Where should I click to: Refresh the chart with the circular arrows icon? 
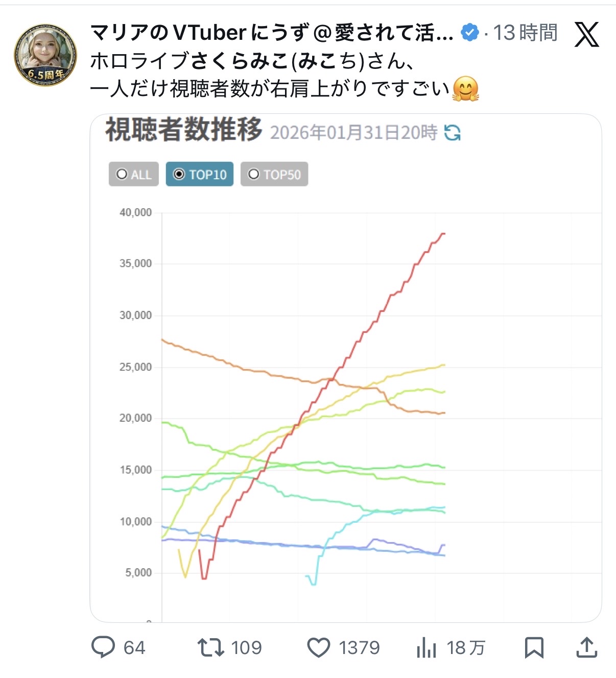pyautogui.click(x=452, y=133)
